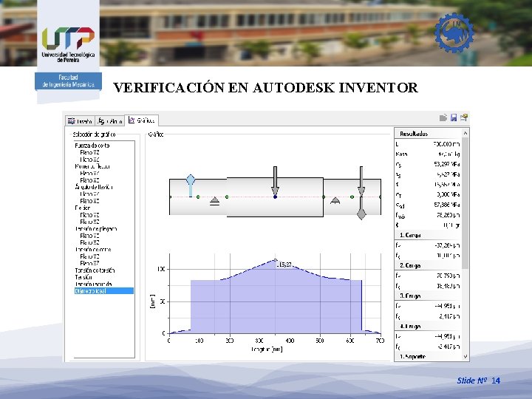Select Plano YZ under Tensión de plegado
The image size is (532, 399).
(x=89, y=236)
